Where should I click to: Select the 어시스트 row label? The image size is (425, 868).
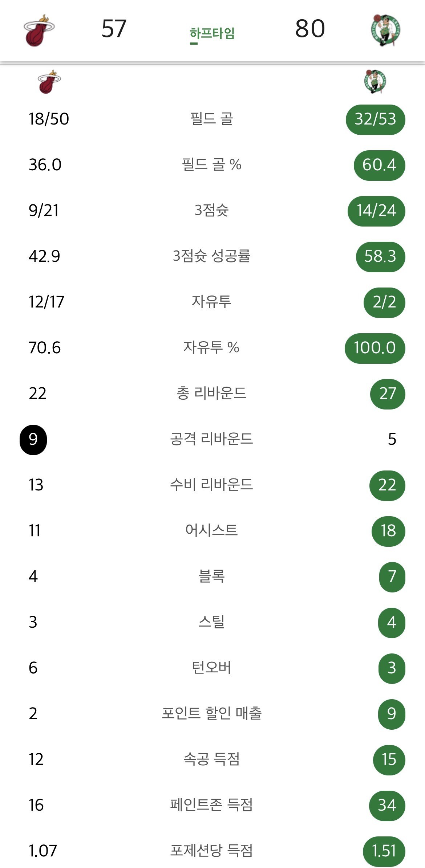point(211,531)
